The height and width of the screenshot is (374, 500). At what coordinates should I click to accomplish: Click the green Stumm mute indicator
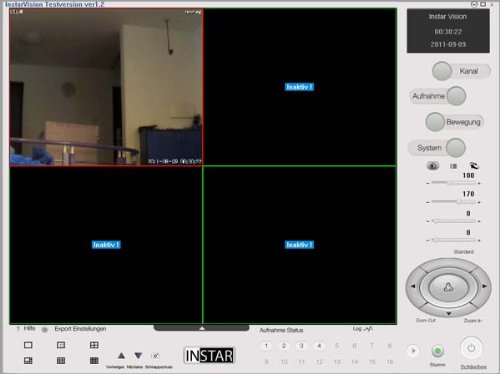(438, 351)
